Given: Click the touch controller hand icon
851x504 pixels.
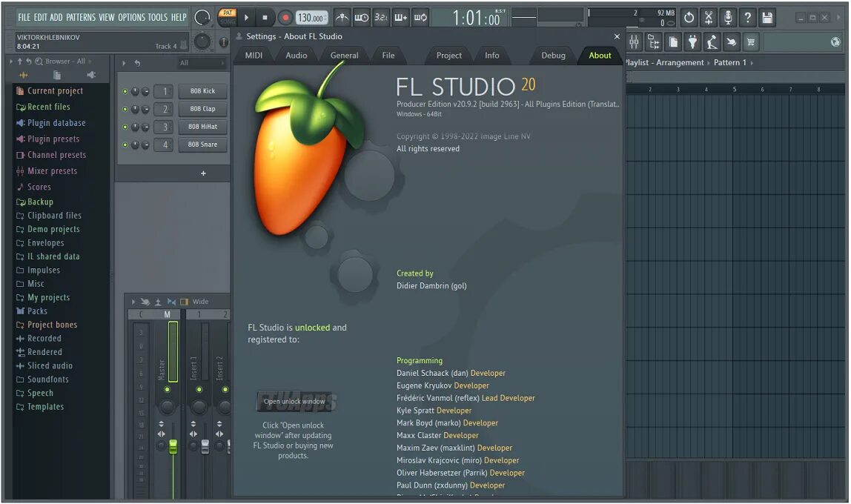Looking at the screenshot, I should click(732, 42).
